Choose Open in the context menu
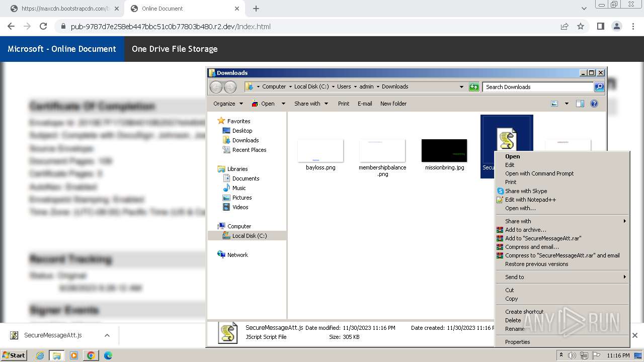Viewport: 644px width, 362px height. coord(562,156)
